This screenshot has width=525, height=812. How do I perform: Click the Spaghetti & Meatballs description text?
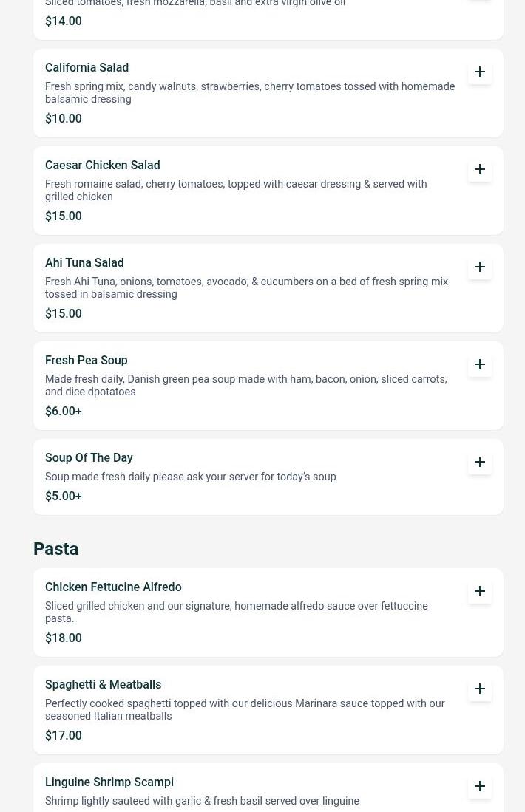point(245,709)
